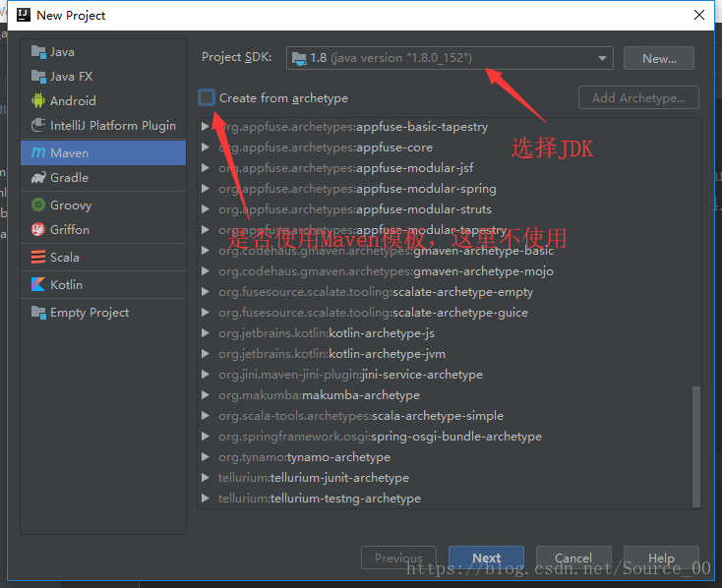
Task: Click the Maven 'm' icon
Action: (x=38, y=152)
